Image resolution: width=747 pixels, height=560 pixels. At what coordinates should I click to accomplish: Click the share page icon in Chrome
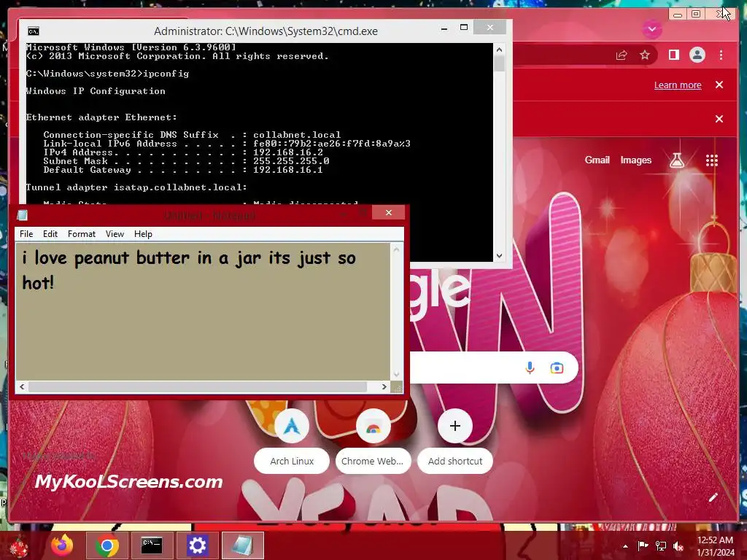[622, 55]
